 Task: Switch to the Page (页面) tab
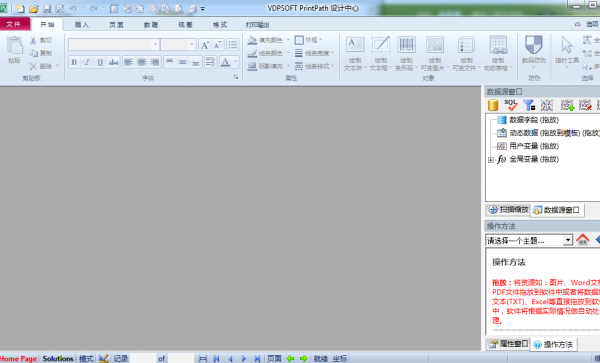click(x=116, y=24)
